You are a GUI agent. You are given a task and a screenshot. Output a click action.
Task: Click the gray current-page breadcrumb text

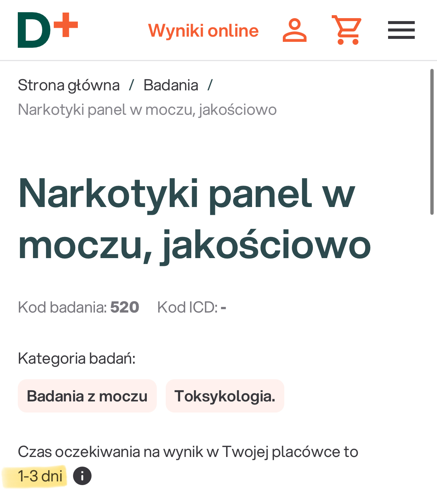pyautogui.click(x=147, y=110)
